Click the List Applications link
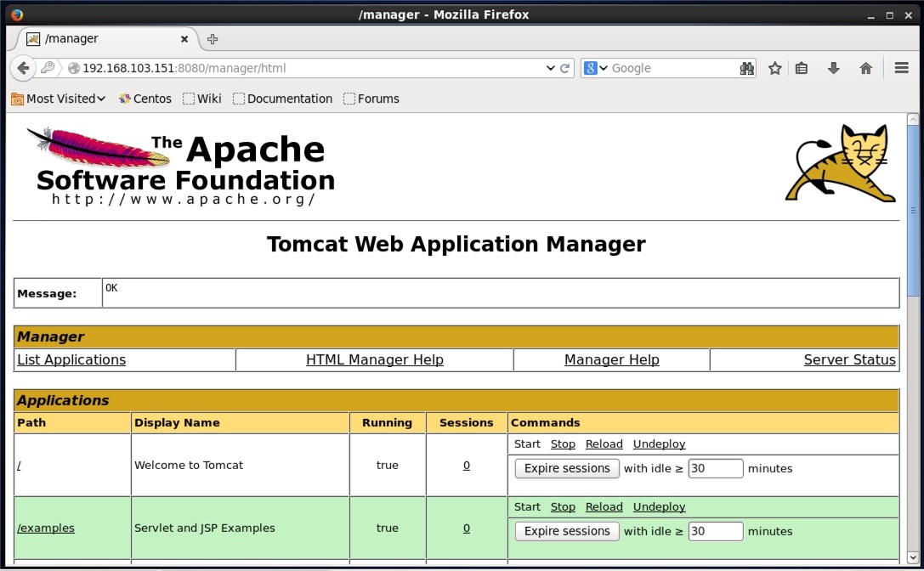Screen dimensions: 924x571 (71, 359)
